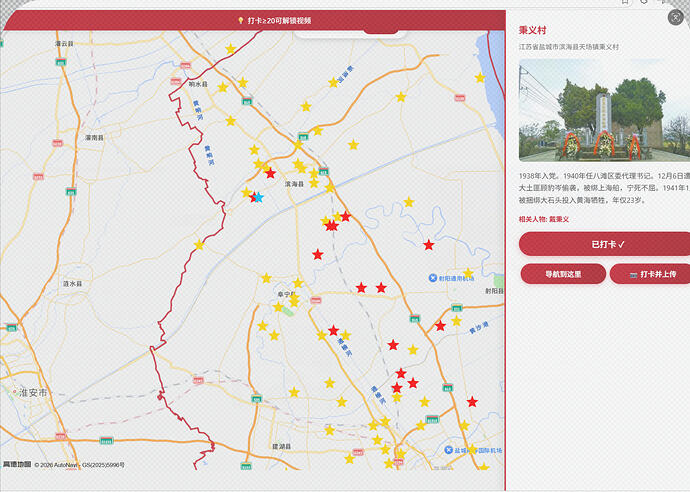Select yellow star on the red county boundary line

(199, 245)
